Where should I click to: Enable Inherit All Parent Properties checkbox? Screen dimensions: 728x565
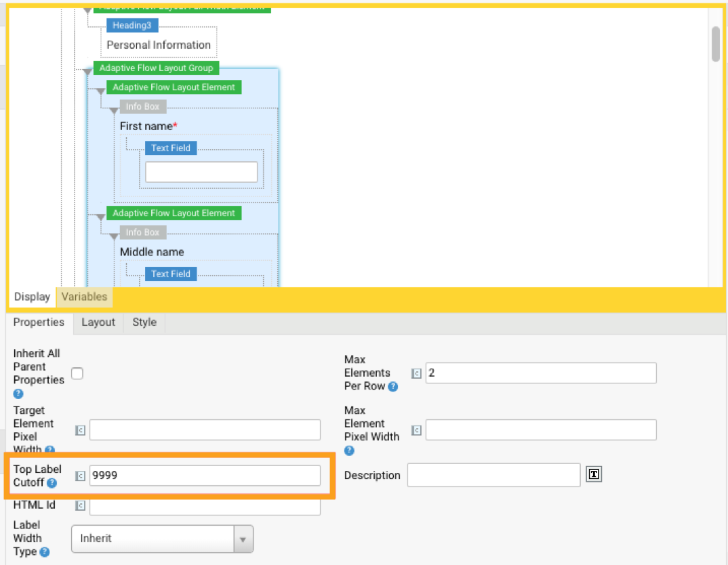(77, 373)
